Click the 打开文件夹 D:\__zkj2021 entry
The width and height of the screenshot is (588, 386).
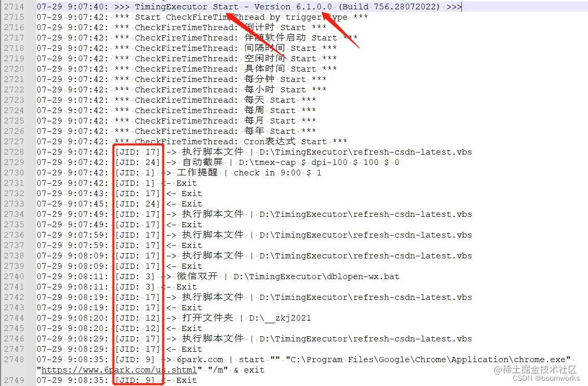pyautogui.click(x=174, y=318)
